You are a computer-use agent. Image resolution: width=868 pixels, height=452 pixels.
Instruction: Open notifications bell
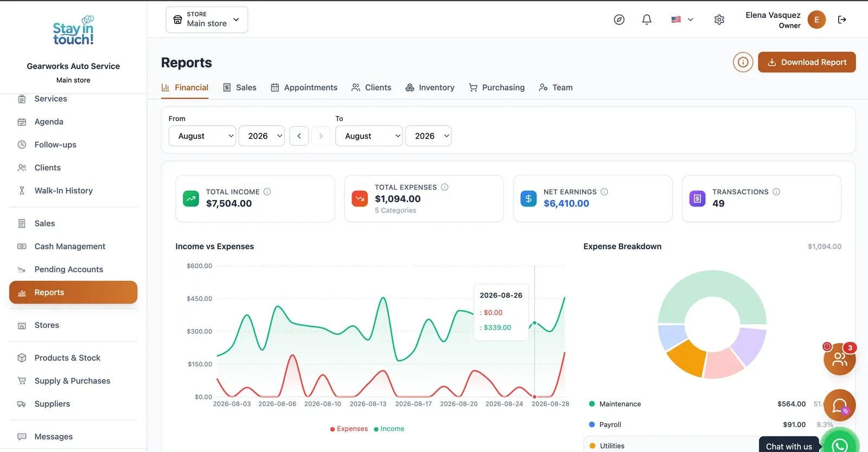click(647, 20)
